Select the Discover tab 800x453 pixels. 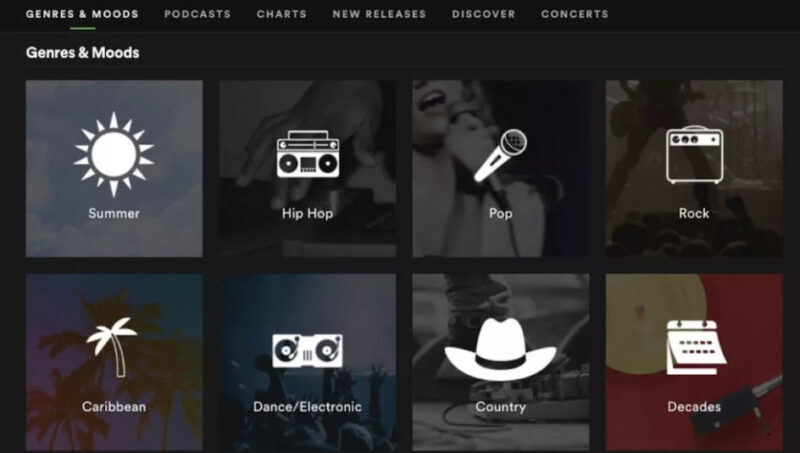point(484,14)
